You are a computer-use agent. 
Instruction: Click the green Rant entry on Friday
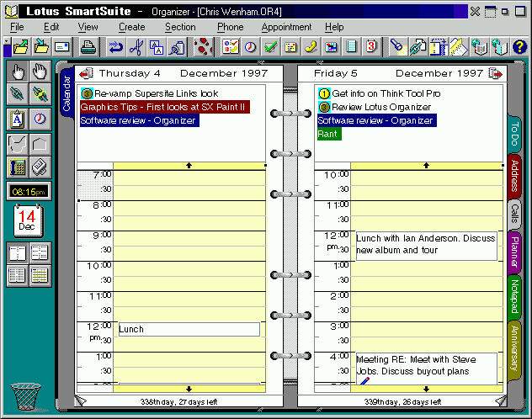coord(329,134)
